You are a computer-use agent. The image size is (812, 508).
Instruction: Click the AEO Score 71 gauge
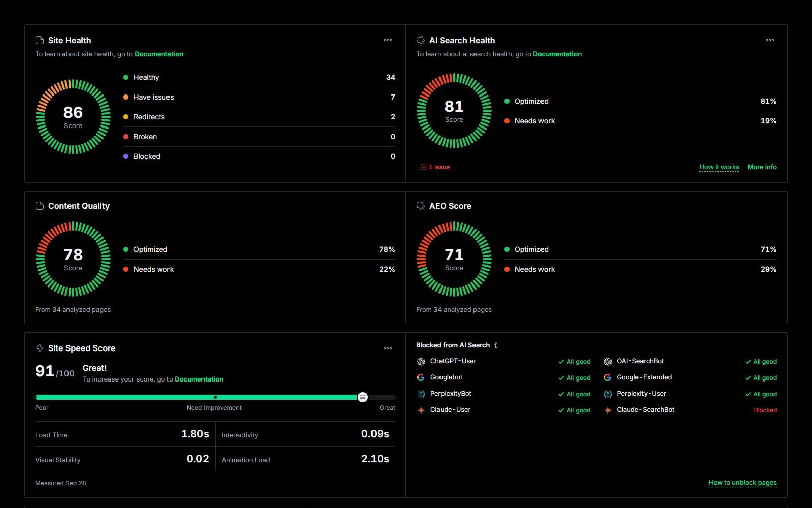[454, 259]
